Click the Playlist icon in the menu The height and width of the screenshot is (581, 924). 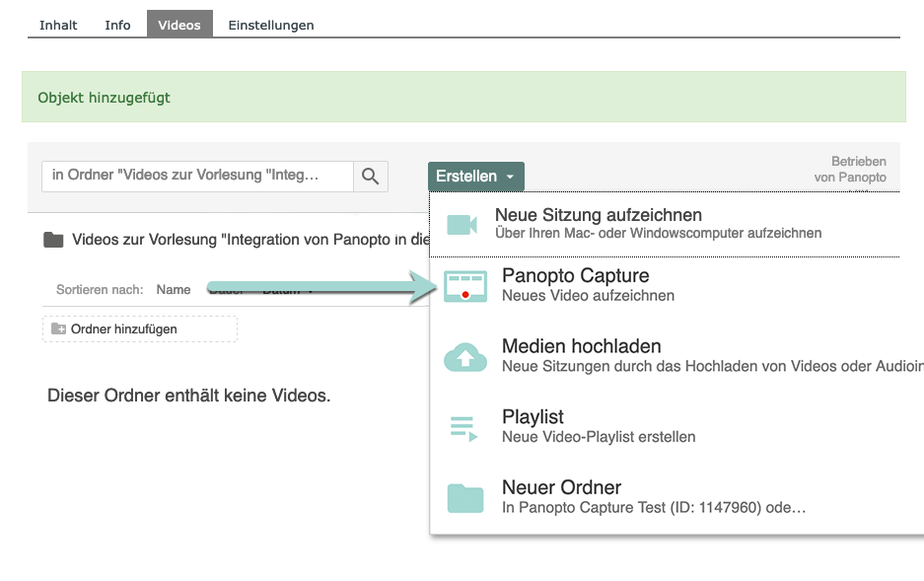[463, 427]
